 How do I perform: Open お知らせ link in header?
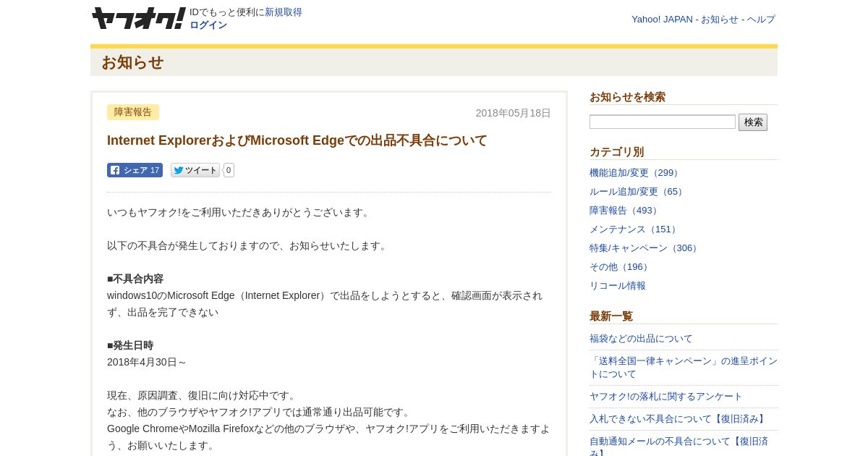[720, 20]
